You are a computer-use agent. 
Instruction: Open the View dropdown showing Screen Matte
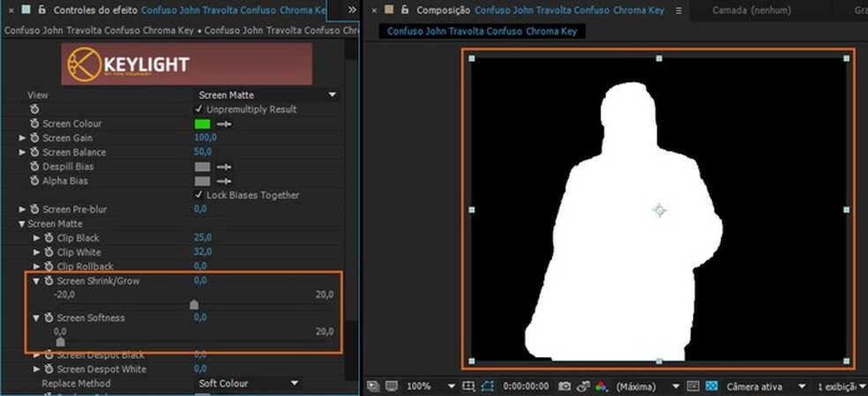pos(266,95)
